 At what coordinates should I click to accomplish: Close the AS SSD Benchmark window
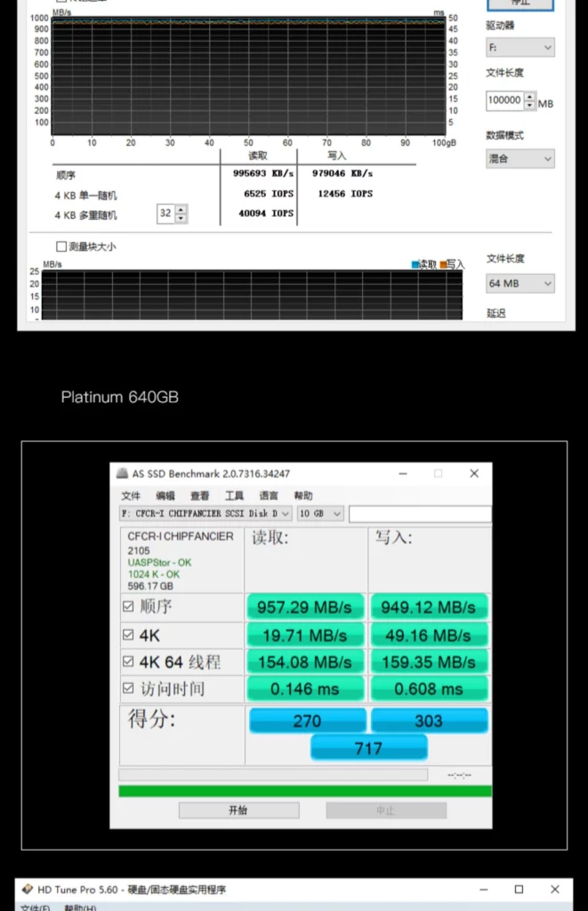pyautogui.click(x=474, y=473)
